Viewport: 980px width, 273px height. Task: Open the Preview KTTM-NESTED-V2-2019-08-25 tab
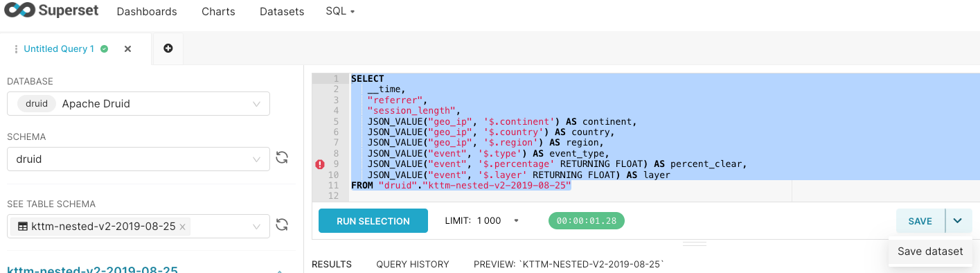(569, 264)
